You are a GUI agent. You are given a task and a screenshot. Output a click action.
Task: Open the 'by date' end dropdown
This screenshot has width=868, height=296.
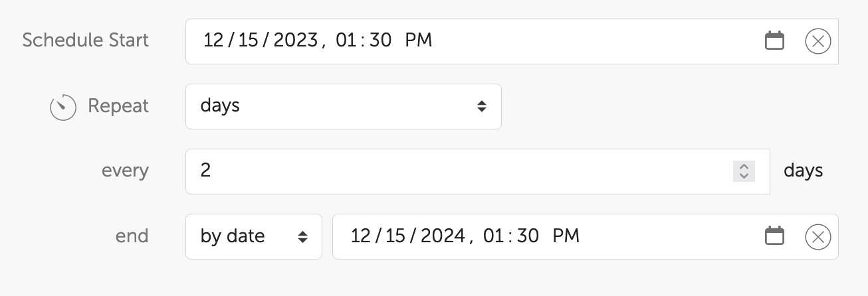click(253, 236)
